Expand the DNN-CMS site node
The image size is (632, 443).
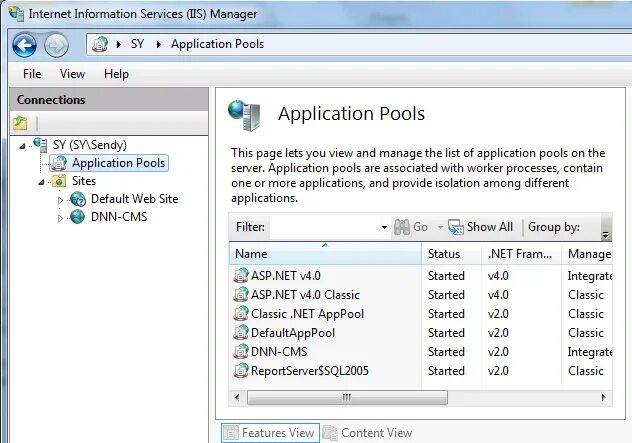60,218
